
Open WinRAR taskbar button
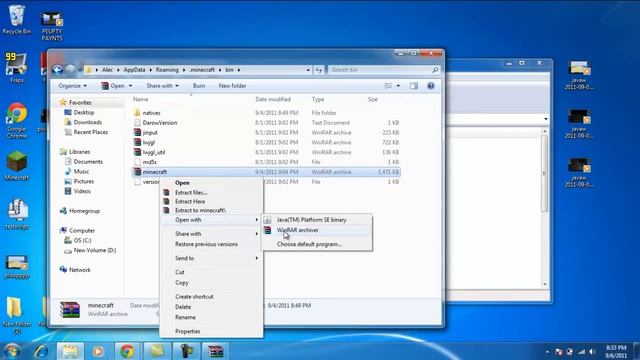(215, 351)
